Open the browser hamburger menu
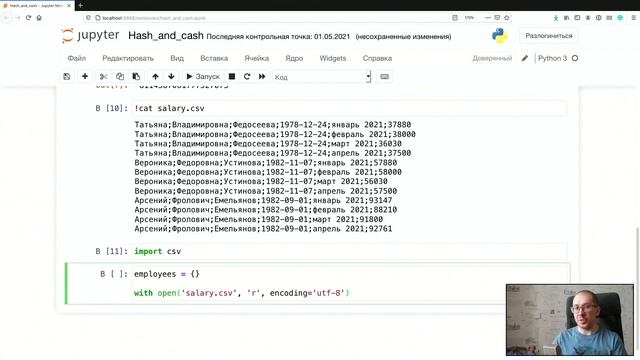Viewport: 640px width, 360px height. pos(634,18)
